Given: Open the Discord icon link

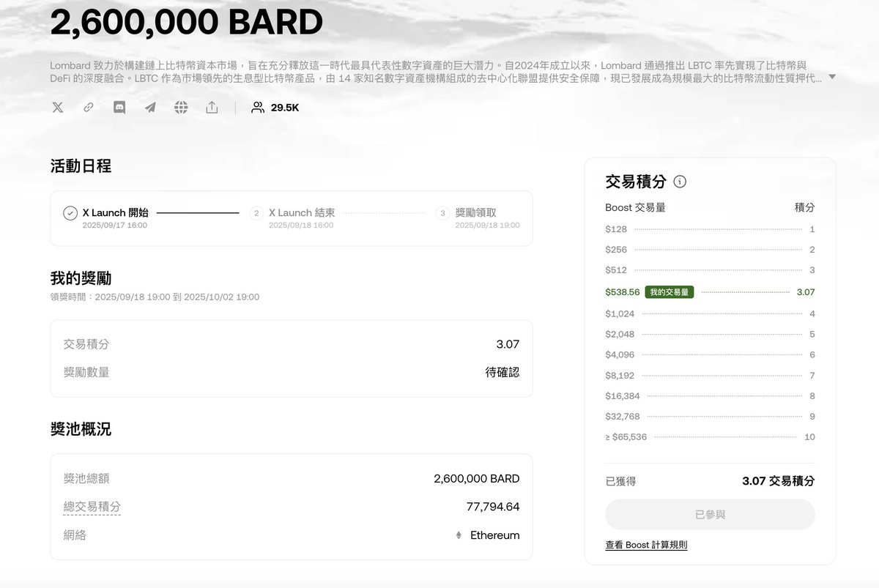Looking at the screenshot, I should [119, 108].
